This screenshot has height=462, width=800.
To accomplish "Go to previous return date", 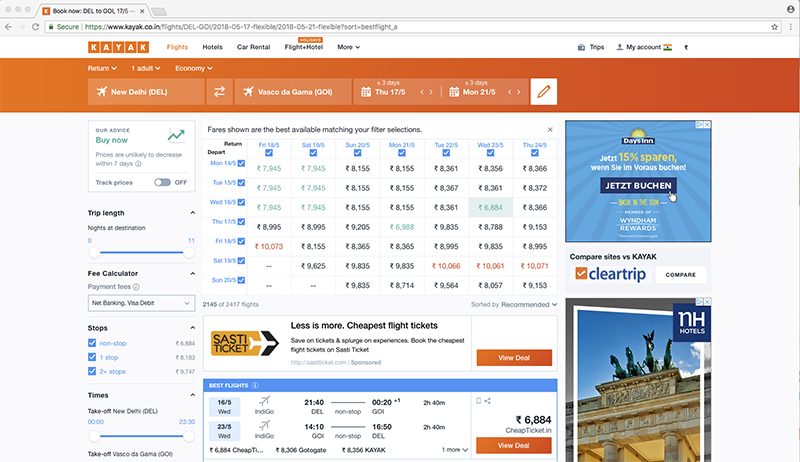I will 510,92.
